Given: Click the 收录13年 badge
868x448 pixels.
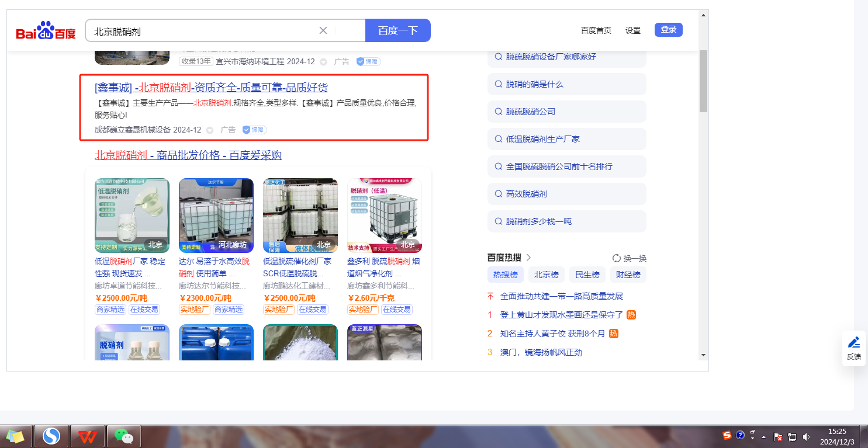Looking at the screenshot, I should [x=196, y=61].
